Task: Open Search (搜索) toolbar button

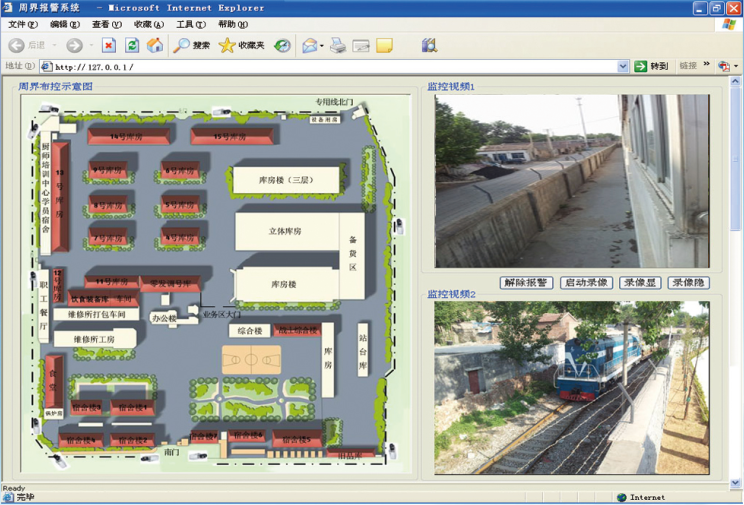Action: (191, 46)
